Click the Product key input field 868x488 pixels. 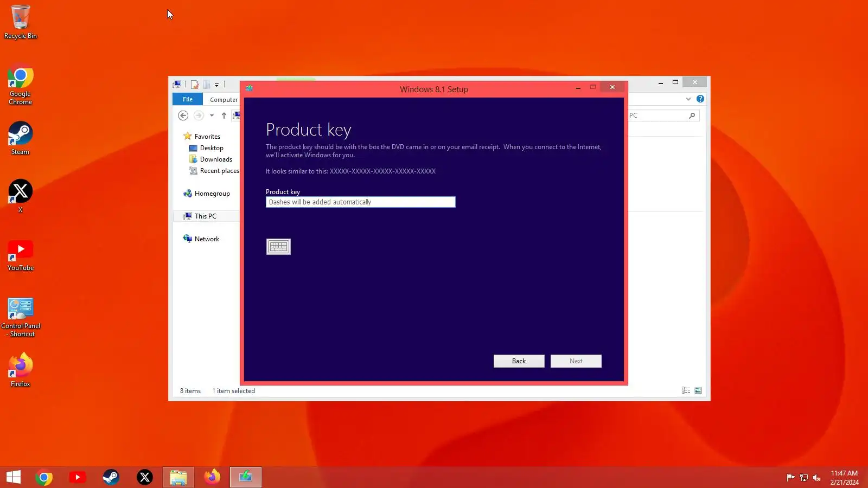[x=360, y=202]
